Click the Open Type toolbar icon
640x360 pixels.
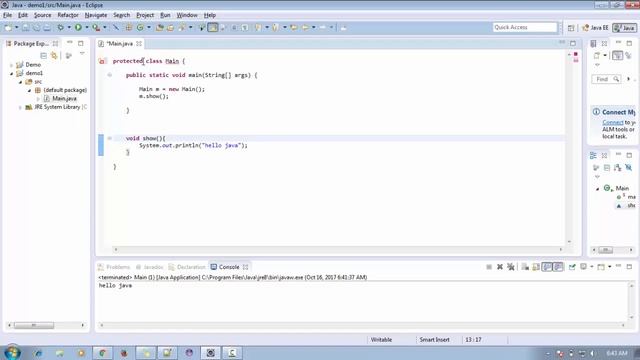(160, 27)
